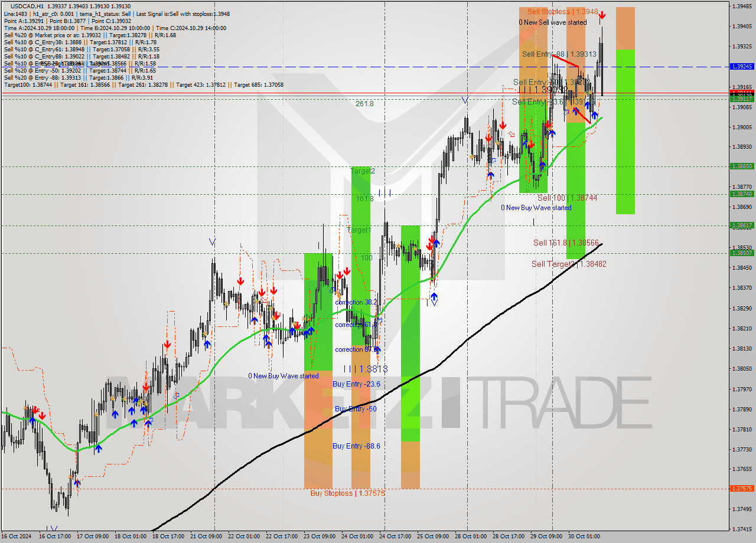Click the Sell 161.8 | 1.38566 label
This screenshot has width=756, height=543.
[x=566, y=243]
